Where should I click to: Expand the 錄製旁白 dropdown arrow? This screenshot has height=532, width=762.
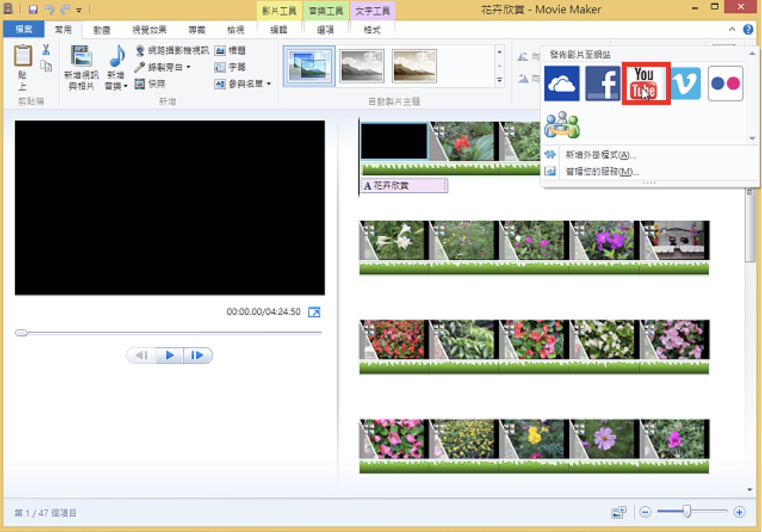tap(188, 67)
